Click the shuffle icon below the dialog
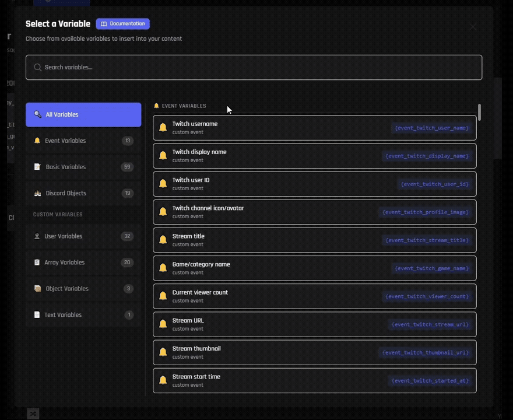The image size is (513, 420). [33, 414]
